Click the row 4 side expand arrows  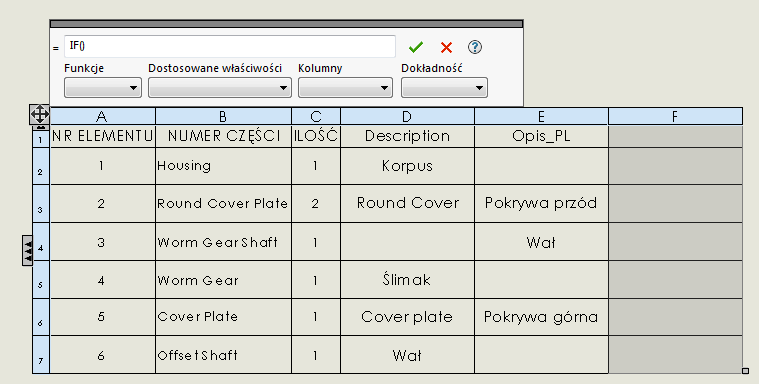tap(28, 250)
